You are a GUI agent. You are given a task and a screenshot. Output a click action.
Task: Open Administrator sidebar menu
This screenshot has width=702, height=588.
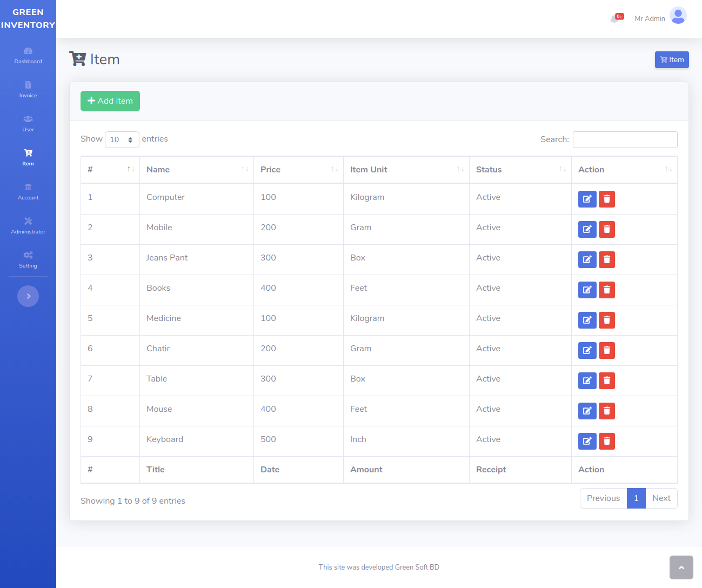click(x=28, y=225)
